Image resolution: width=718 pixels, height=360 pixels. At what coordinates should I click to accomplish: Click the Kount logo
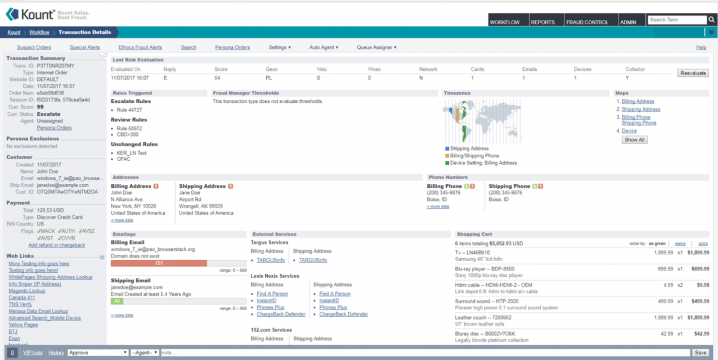click(30, 14)
